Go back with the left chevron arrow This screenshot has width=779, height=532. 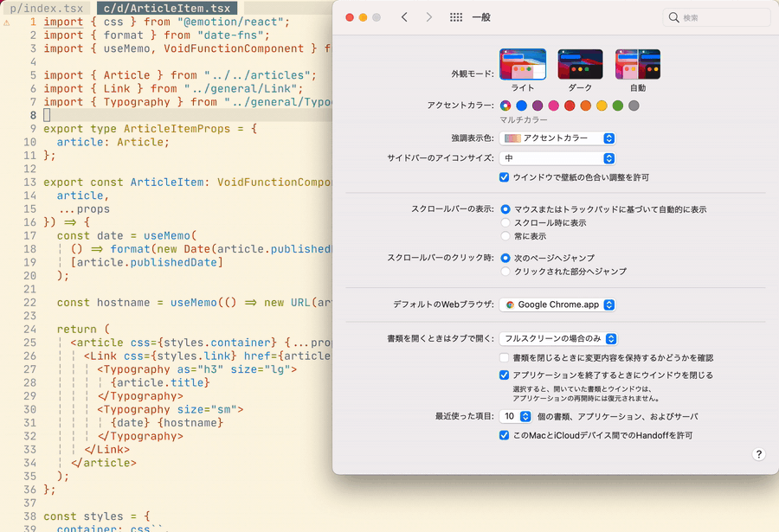tap(404, 17)
